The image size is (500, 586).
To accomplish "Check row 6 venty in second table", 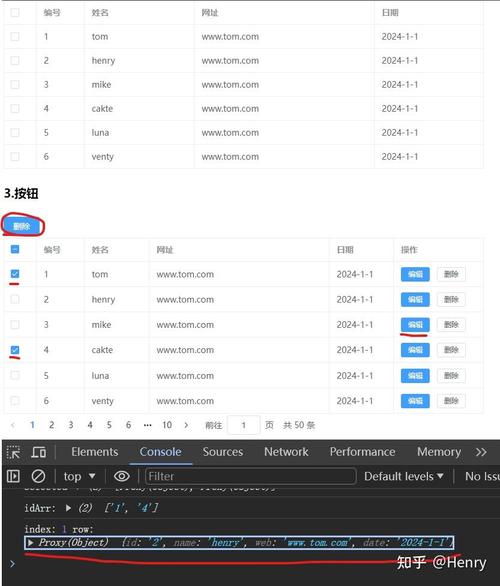I will [15, 401].
